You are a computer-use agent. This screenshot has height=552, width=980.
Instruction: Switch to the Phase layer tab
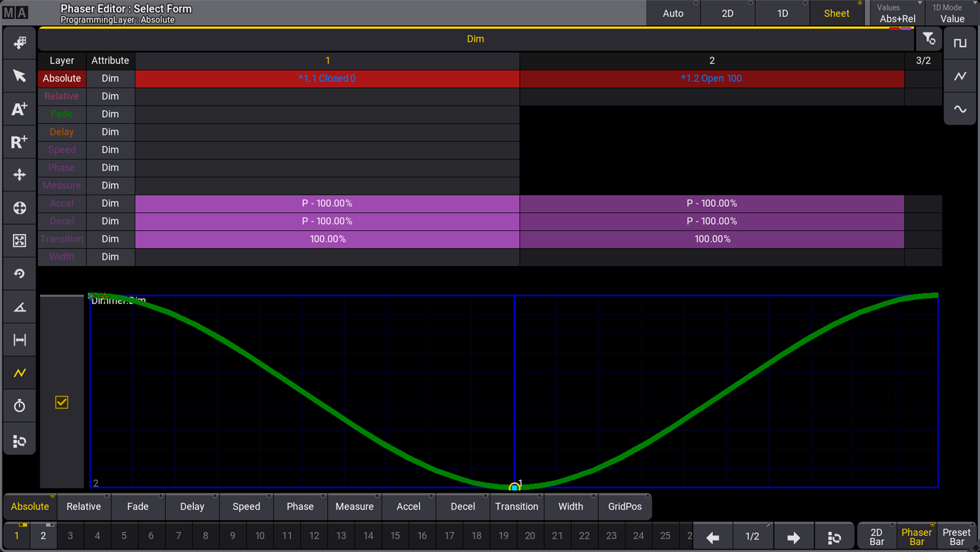(x=300, y=507)
